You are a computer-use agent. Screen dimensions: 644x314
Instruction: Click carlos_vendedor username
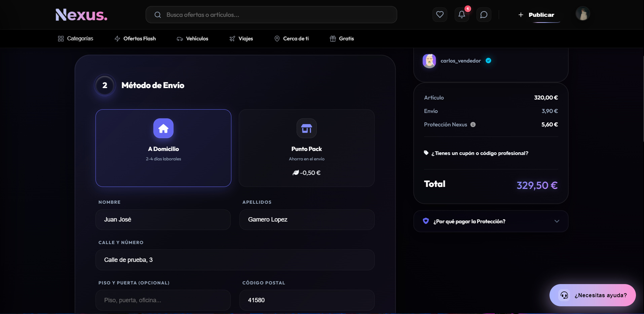(x=461, y=61)
